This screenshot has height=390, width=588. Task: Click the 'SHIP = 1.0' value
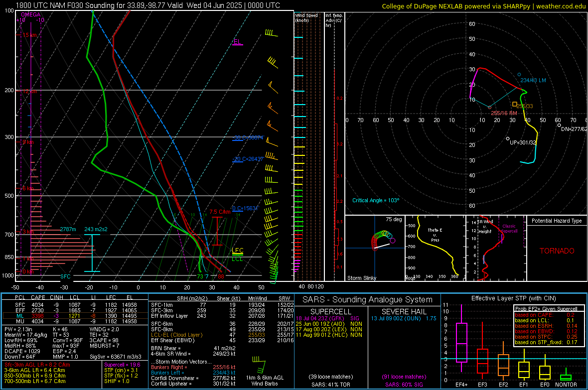tap(117, 381)
